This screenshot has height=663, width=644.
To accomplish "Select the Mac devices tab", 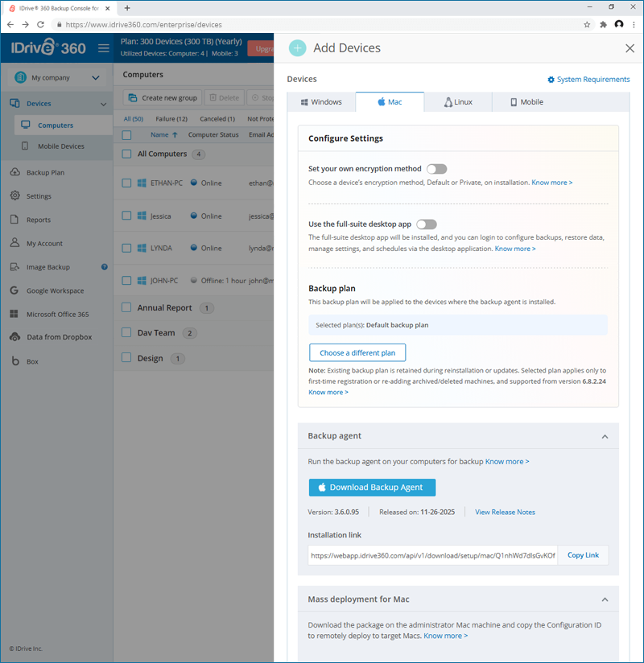I will coord(390,102).
